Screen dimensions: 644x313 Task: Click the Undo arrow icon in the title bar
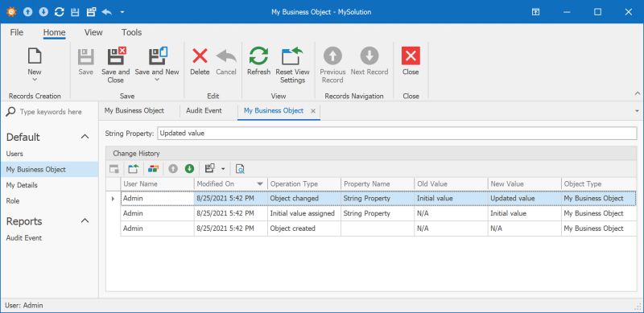click(x=107, y=12)
